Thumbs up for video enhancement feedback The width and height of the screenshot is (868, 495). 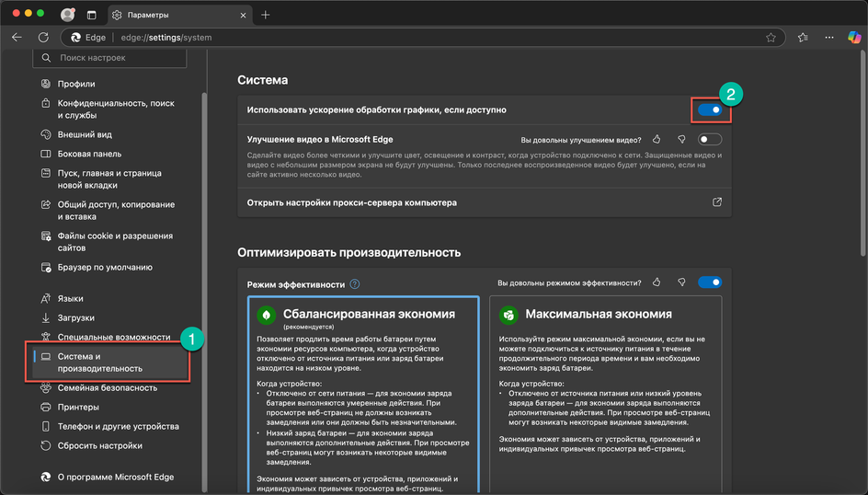[x=657, y=140]
